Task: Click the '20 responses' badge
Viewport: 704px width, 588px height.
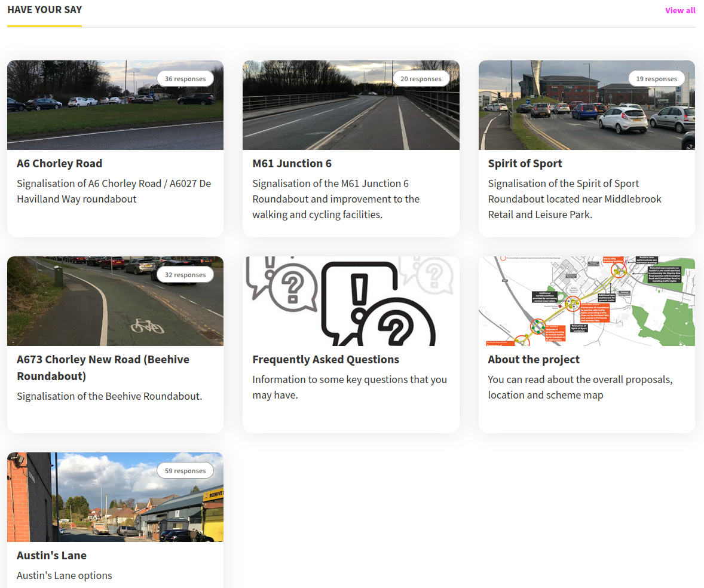Action: (421, 79)
